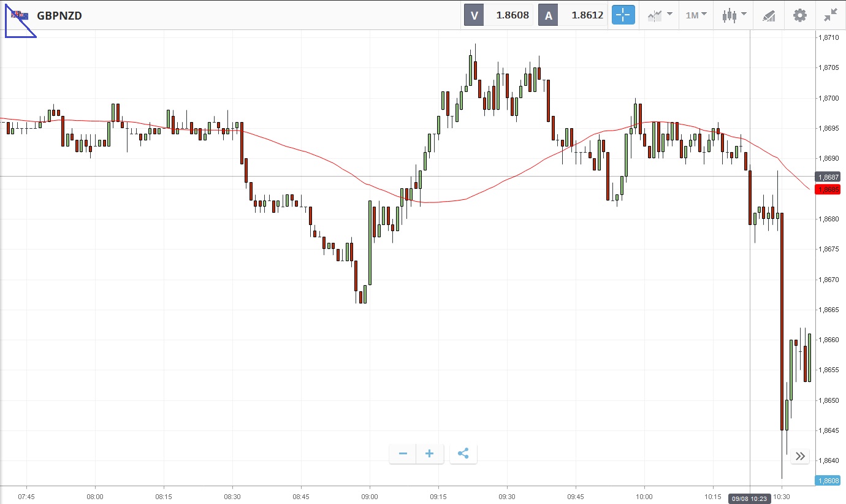Click the red moving average price label 1.8685
Image resolution: width=846 pixels, height=504 pixels.
828,189
